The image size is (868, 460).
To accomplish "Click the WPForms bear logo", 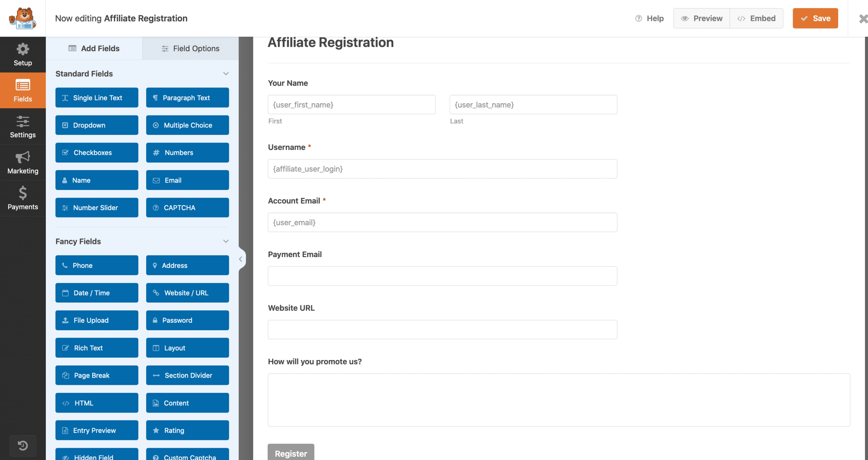I will pos(22,18).
